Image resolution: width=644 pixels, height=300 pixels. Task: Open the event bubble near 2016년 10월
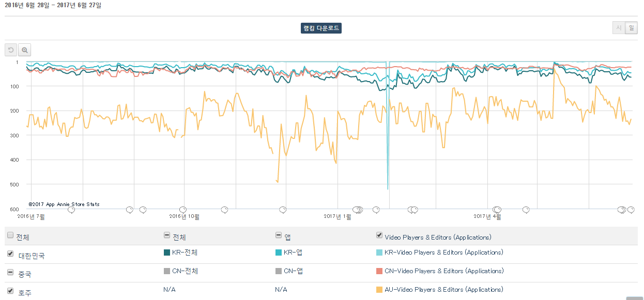(x=185, y=210)
